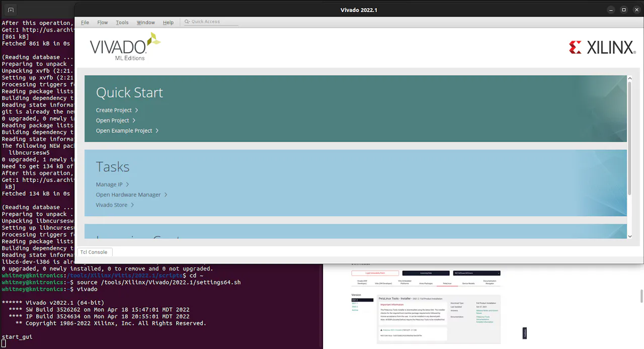Image resolution: width=644 pixels, height=349 pixels.
Task: Open the Archive version link
Action: click(355, 310)
